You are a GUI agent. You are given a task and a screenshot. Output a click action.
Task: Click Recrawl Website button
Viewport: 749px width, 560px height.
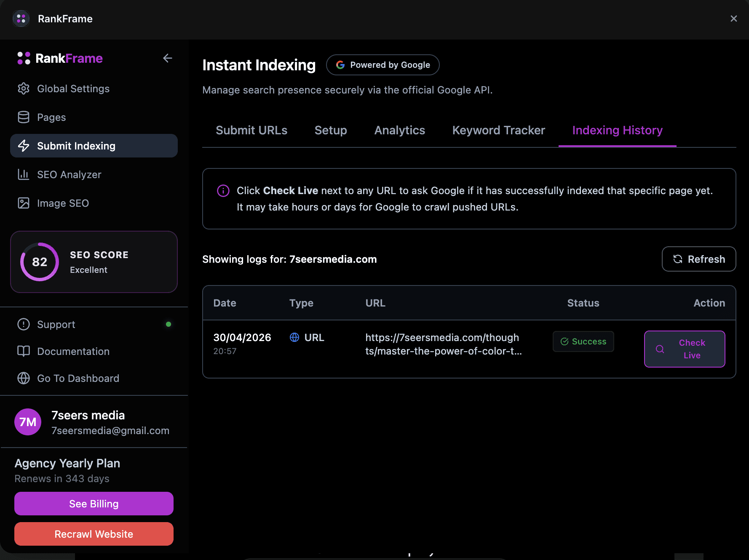click(94, 534)
